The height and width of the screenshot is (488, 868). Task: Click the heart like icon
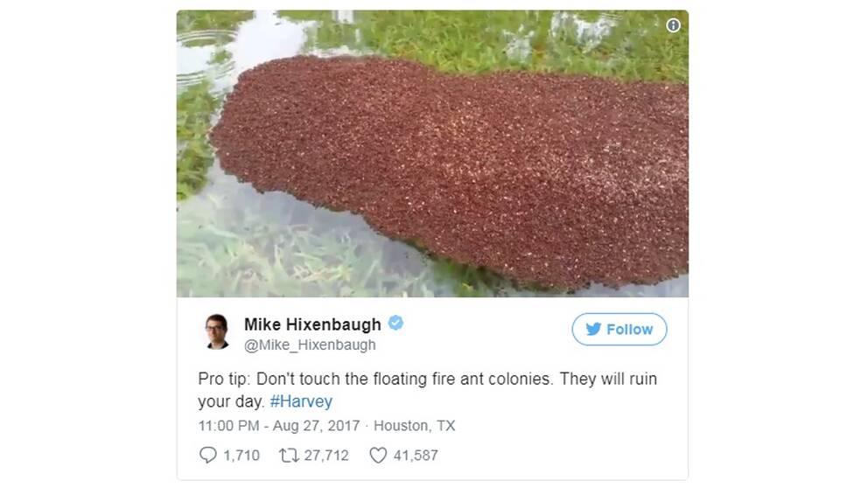coord(378,456)
